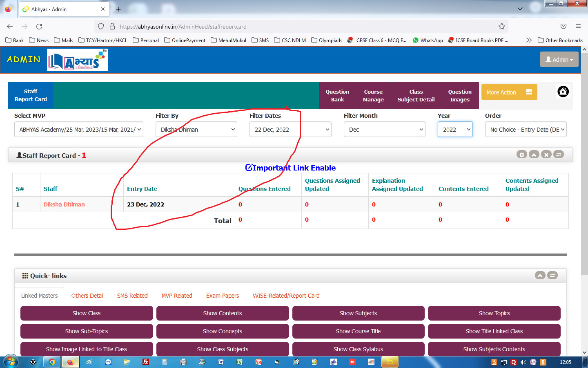Click the settings gear in Staff Report Card panel

(521, 155)
